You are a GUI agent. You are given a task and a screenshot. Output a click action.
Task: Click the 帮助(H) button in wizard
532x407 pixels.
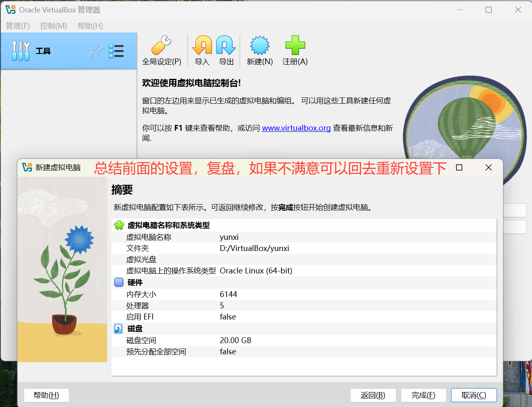tap(46, 395)
